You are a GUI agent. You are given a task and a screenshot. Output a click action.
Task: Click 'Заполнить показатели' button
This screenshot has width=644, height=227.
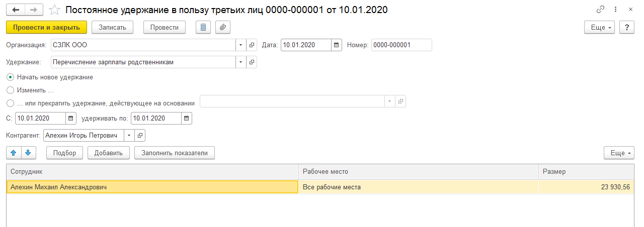175,153
